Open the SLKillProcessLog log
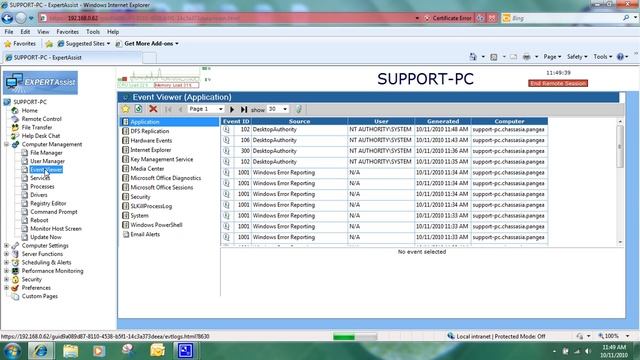 click(x=151, y=206)
